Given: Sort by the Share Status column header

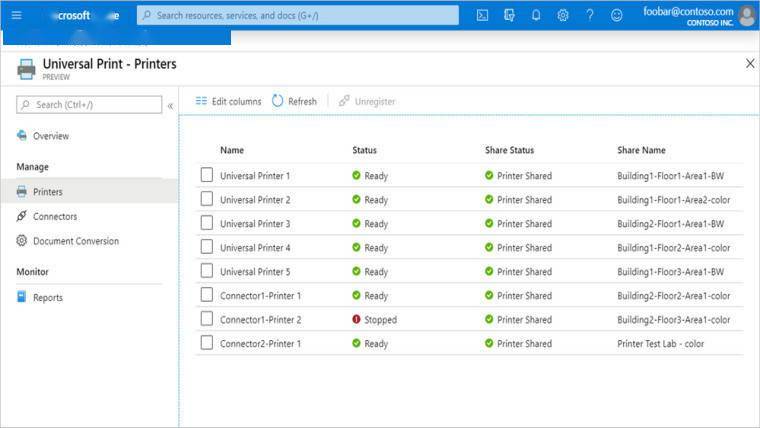Looking at the screenshot, I should 509,150.
